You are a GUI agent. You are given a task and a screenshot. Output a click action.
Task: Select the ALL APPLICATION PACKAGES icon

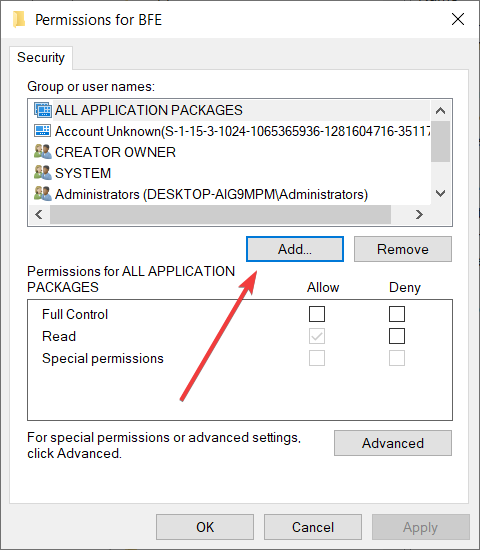pos(43,110)
